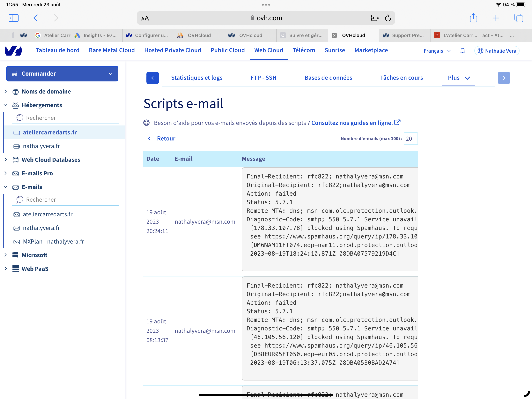Screen dimensions: 532x399
Task: Open the Safari sidebar panel icon
Action: click(x=13, y=18)
